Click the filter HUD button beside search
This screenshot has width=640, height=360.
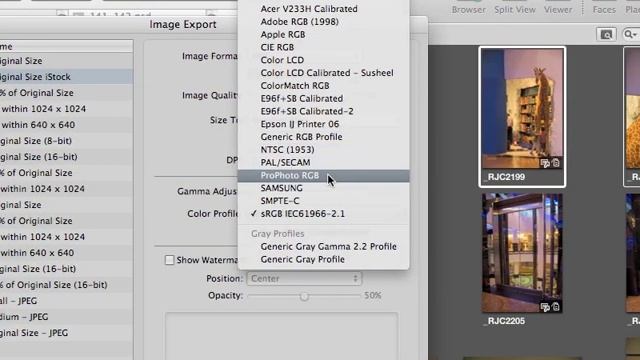click(x=606, y=35)
